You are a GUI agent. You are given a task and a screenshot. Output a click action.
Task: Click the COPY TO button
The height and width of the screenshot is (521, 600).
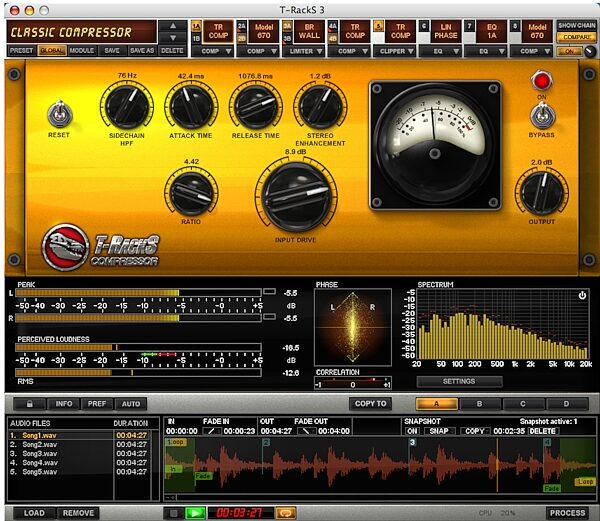tap(370, 404)
